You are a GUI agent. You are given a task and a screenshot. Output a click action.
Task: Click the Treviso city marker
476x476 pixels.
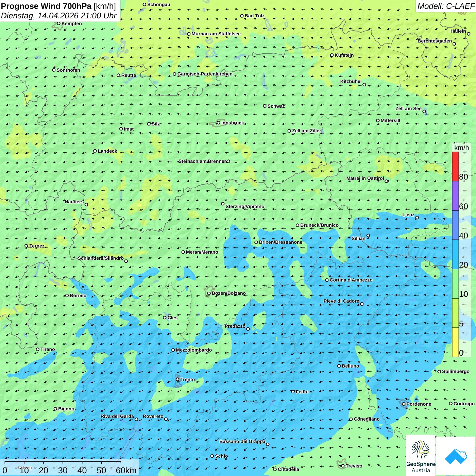click(343, 466)
